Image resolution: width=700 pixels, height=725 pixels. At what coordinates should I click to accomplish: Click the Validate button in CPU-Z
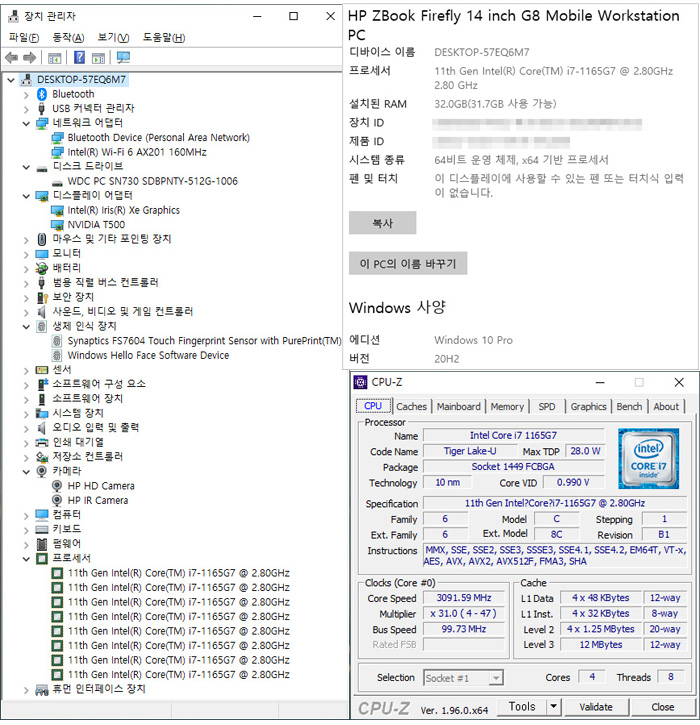[596, 707]
